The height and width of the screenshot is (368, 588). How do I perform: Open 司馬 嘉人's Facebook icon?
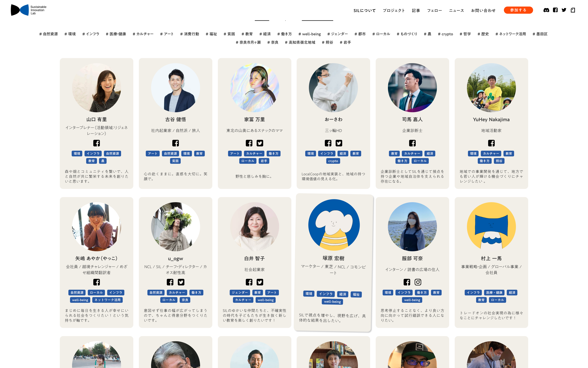point(412,143)
